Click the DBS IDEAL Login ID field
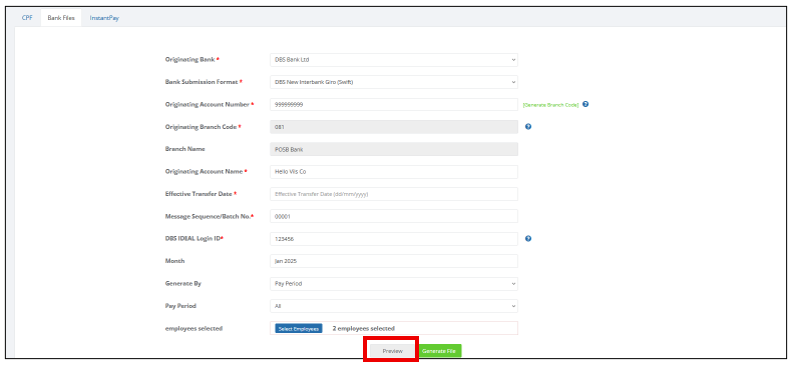Screen dimensions: 791x367 pyautogui.click(x=394, y=239)
